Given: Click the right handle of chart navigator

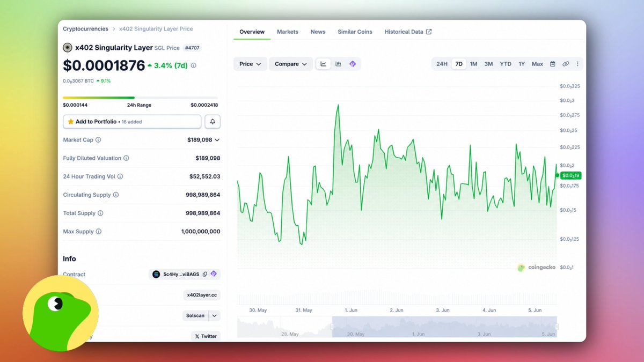Looking at the screenshot, I should coord(557,327).
